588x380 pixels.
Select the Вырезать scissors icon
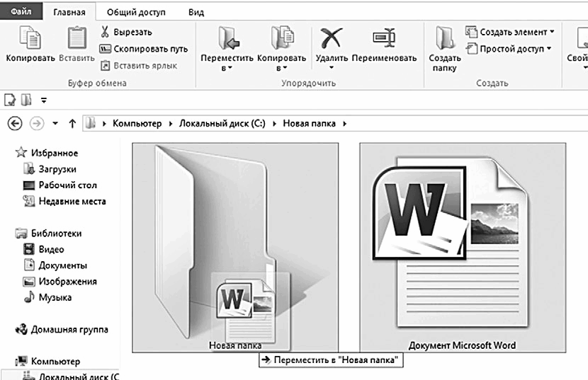[x=105, y=31]
